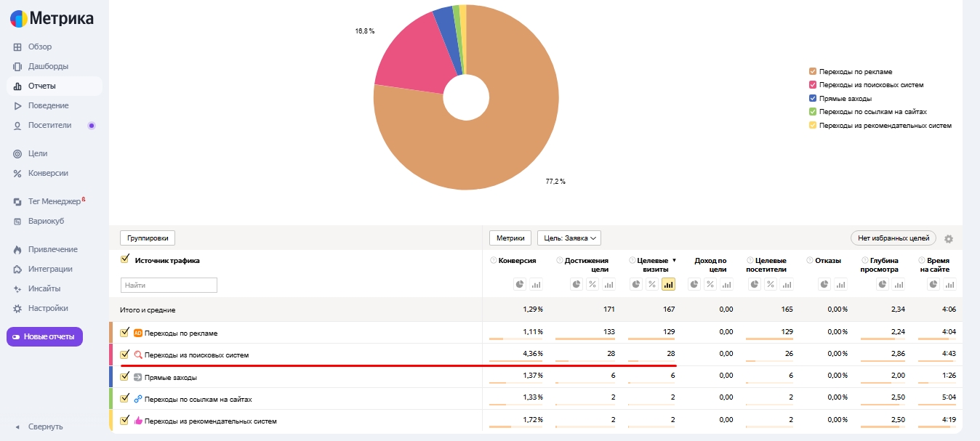Select pie chart icon under Конверсия column

pyautogui.click(x=520, y=284)
